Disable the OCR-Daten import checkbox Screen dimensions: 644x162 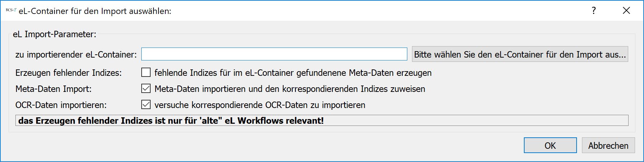pyautogui.click(x=146, y=105)
